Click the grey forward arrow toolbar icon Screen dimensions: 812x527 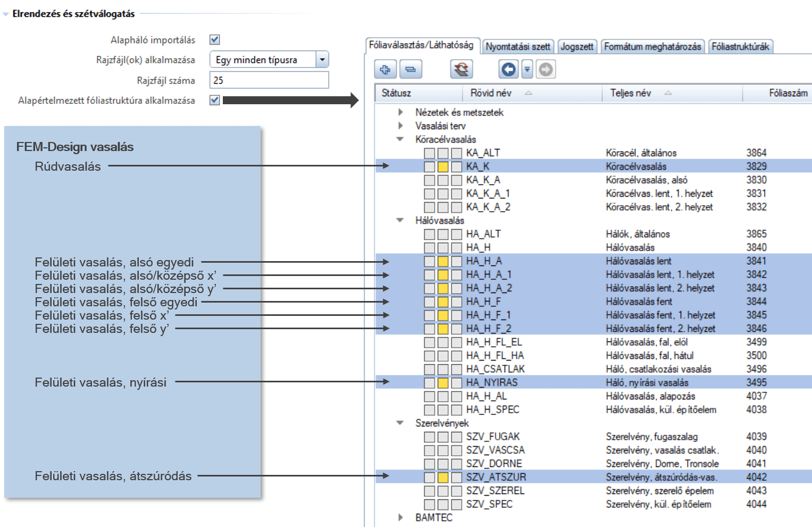[x=546, y=69]
